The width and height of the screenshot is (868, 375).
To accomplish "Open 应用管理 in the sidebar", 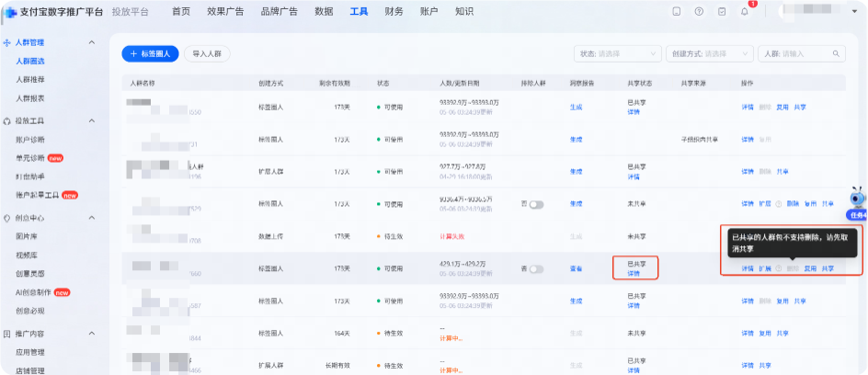I will coord(30,352).
